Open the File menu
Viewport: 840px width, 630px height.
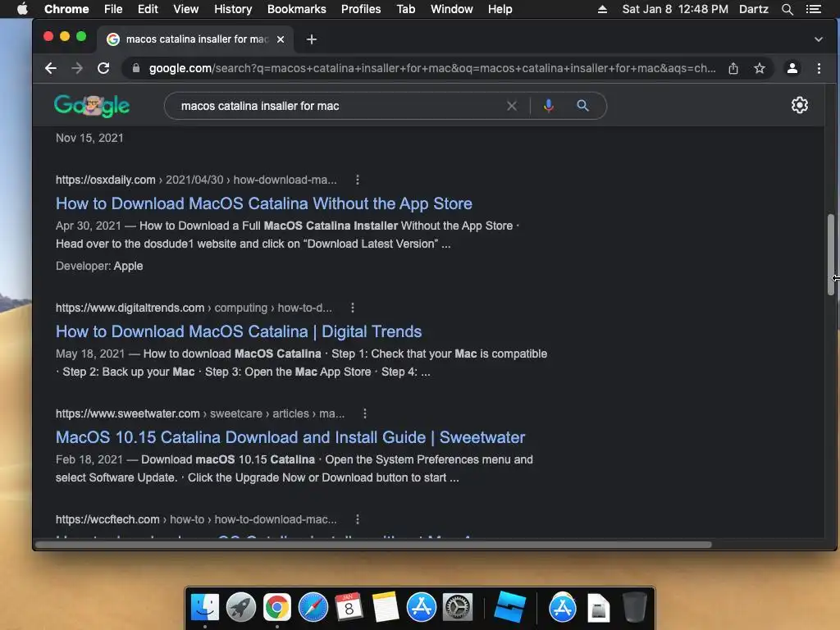(x=113, y=9)
